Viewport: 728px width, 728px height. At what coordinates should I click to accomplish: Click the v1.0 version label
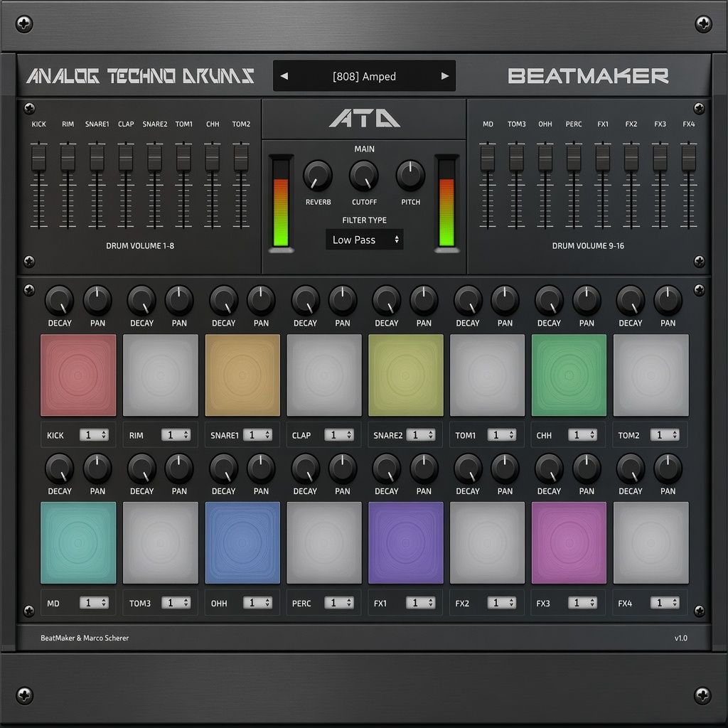tap(680, 638)
